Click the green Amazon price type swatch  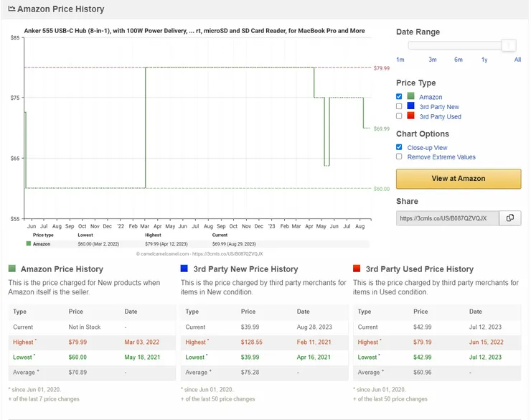410,96
